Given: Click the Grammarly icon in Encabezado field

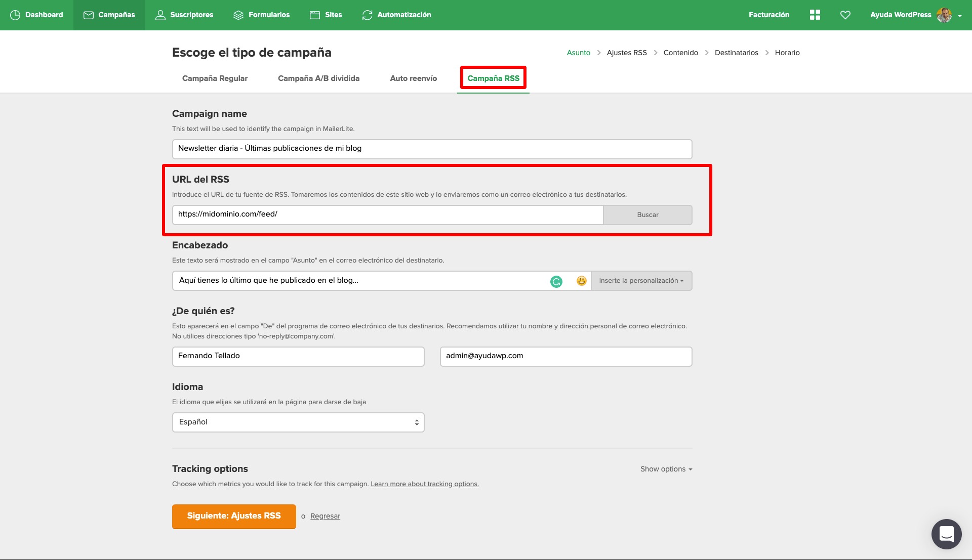Looking at the screenshot, I should pyautogui.click(x=556, y=281).
